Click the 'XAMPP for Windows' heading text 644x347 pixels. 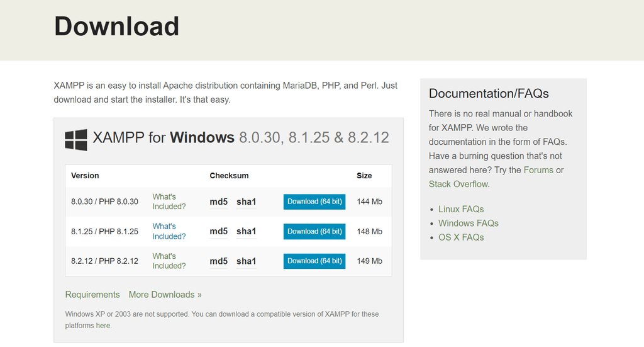[164, 138]
